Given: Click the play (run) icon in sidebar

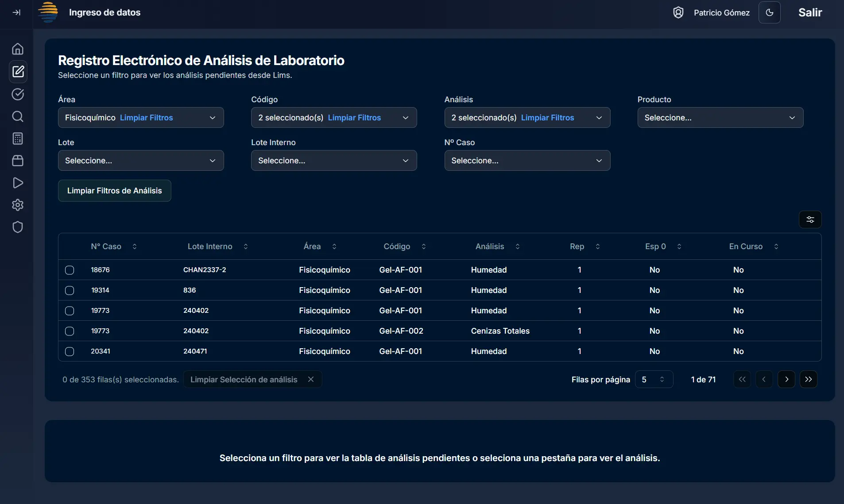Looking at the screenshot, I should [18, 183].
